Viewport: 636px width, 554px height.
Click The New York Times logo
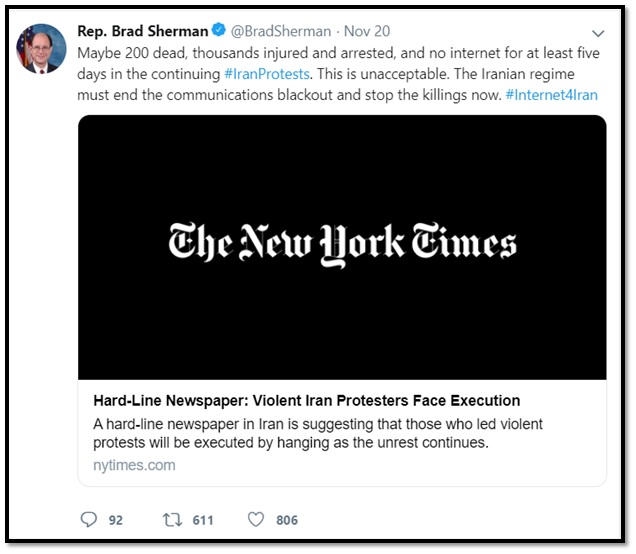(342, 244)
